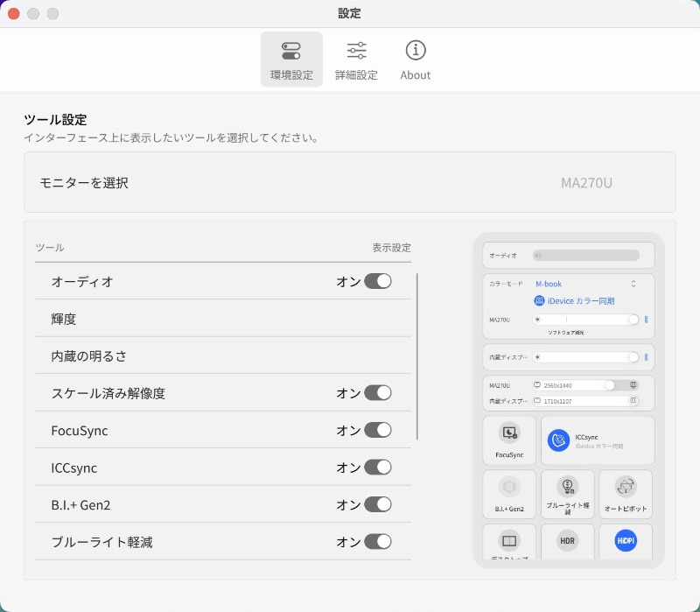Turn off the スケール済み解像度 toggle
The image size is (700, 612).
(379, 392)
